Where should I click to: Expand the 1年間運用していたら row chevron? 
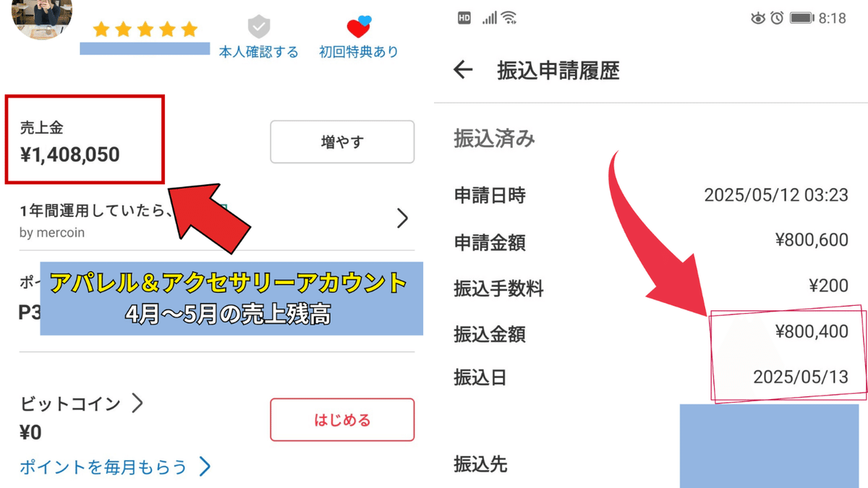click(x=403, y=218)
